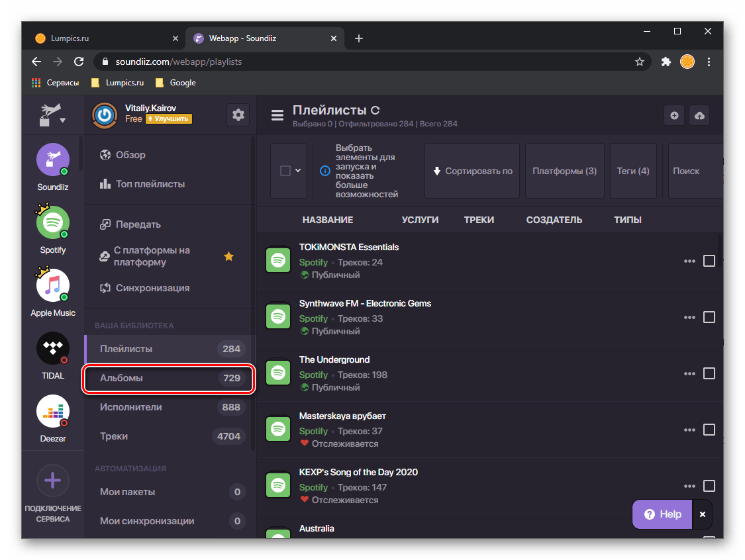
Task: Open the Теги (4) filter dropdown
Action: [x=633, y=171]
